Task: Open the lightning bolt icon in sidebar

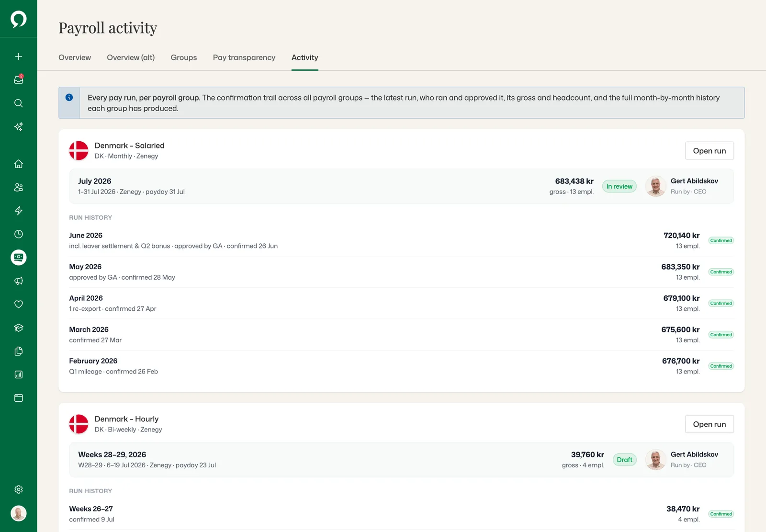Action: 19,211
